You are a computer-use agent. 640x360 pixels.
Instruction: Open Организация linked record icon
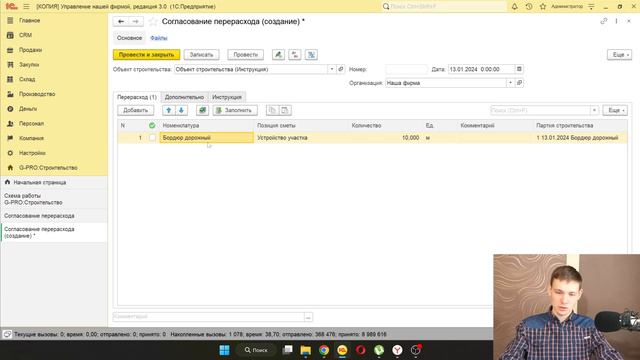(519, 83)
